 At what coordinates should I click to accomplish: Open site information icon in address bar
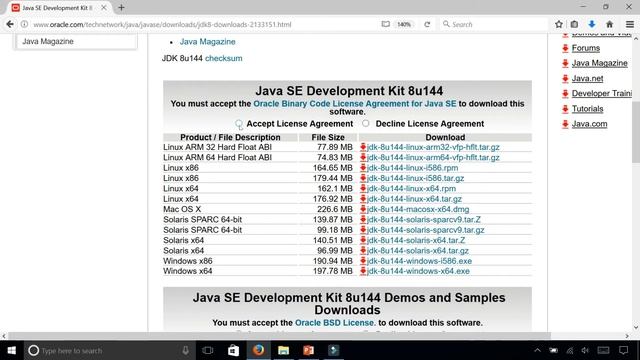tap(24, 24)
